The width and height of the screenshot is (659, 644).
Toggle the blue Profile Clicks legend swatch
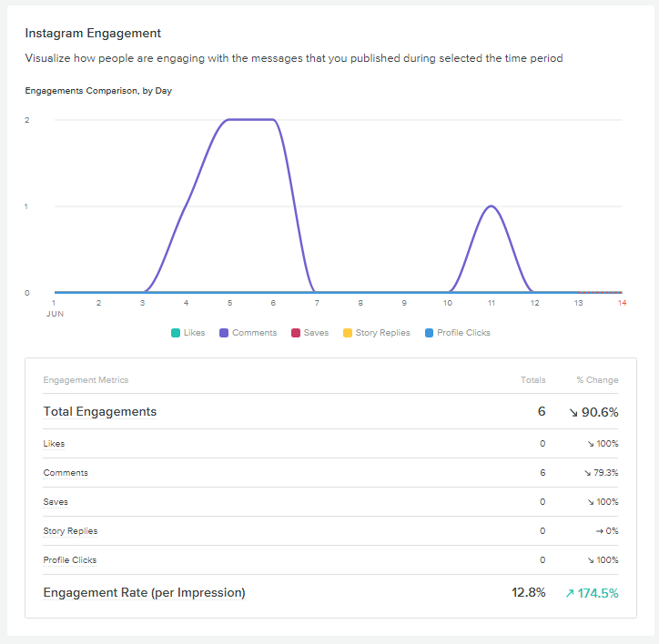click(429, 333)
